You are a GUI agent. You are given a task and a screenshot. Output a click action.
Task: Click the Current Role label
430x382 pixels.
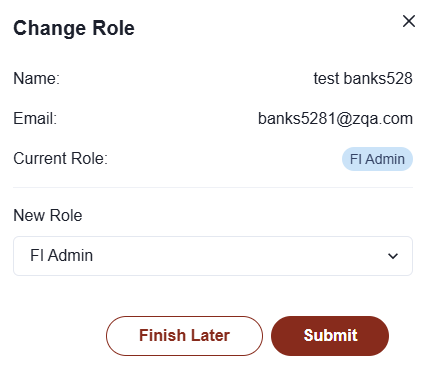point(61,159)
